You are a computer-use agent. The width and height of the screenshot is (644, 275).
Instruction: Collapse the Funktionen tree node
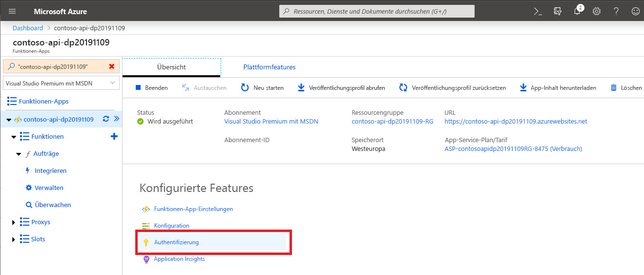tap(14, 137)
